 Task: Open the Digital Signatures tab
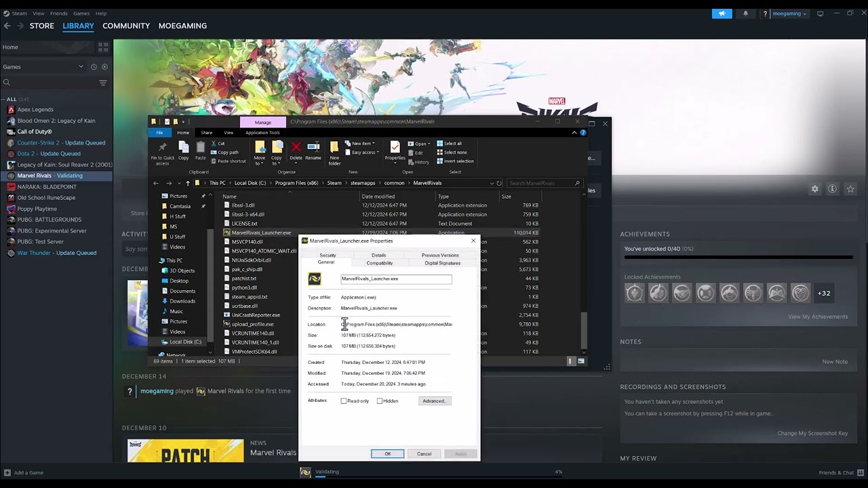[x=442, y=263]
